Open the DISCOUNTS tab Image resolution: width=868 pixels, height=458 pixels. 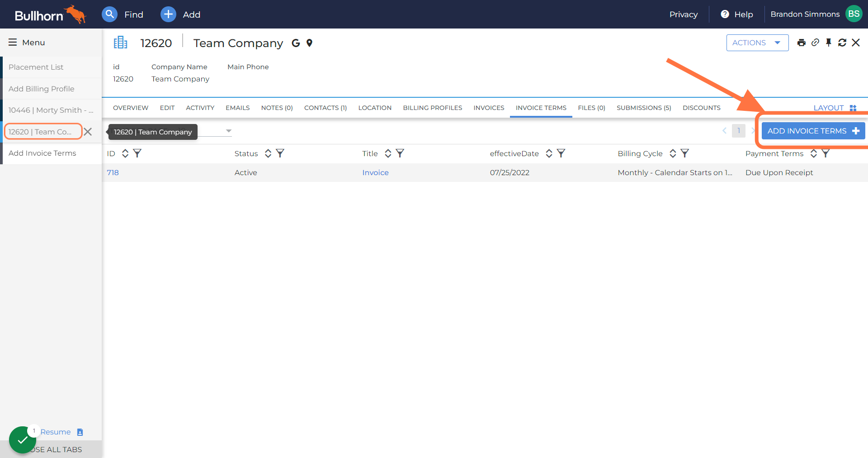pos(702,108)
